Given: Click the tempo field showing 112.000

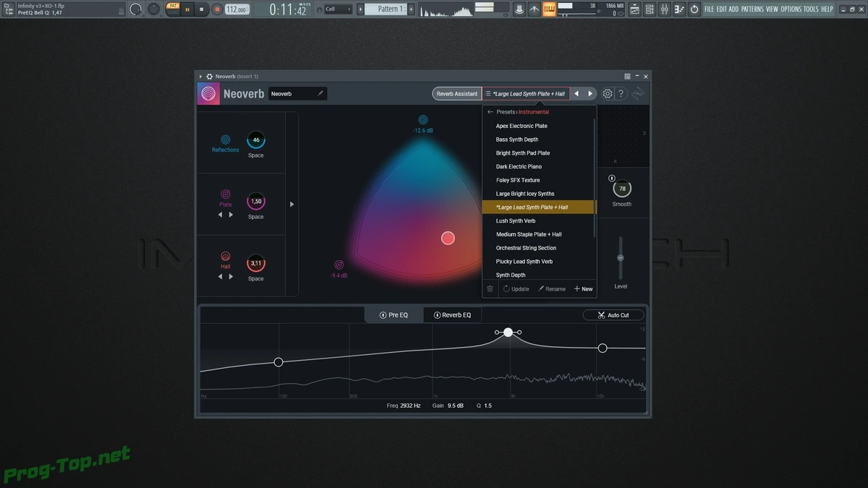Looking at the screenshot, I should (237, 9).
